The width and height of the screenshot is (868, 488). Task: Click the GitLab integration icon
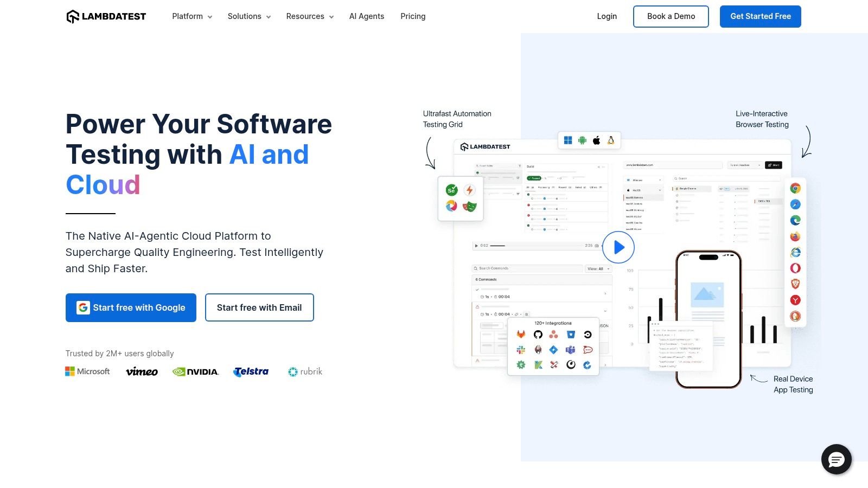click(521, 335)
